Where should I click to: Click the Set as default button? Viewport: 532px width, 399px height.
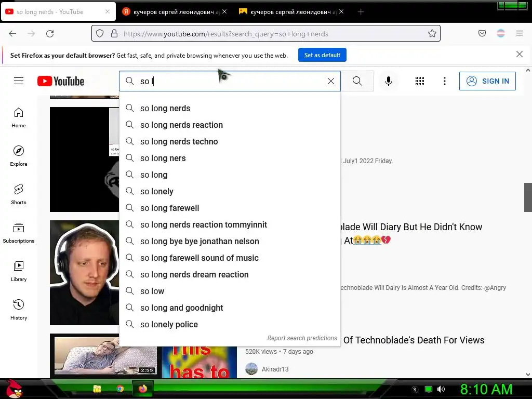322,55
